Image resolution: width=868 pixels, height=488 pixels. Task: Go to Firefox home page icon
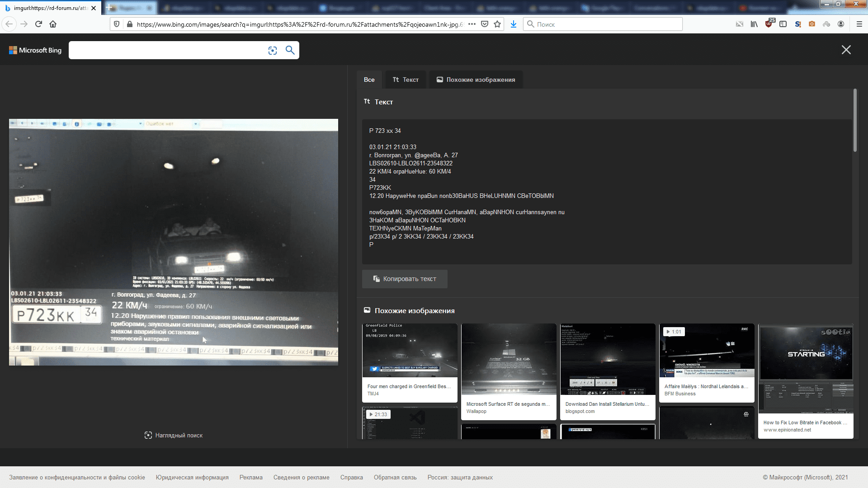click(53, 24)
